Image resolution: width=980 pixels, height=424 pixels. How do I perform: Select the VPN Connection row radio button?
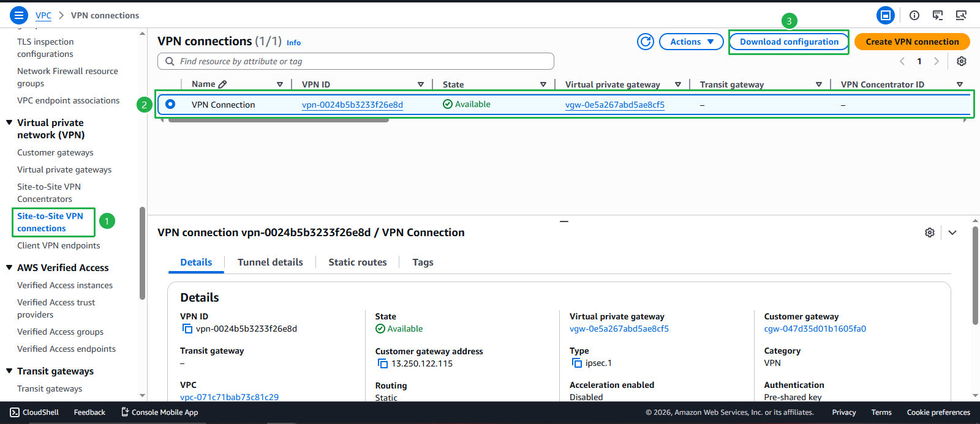click(170, 104)
